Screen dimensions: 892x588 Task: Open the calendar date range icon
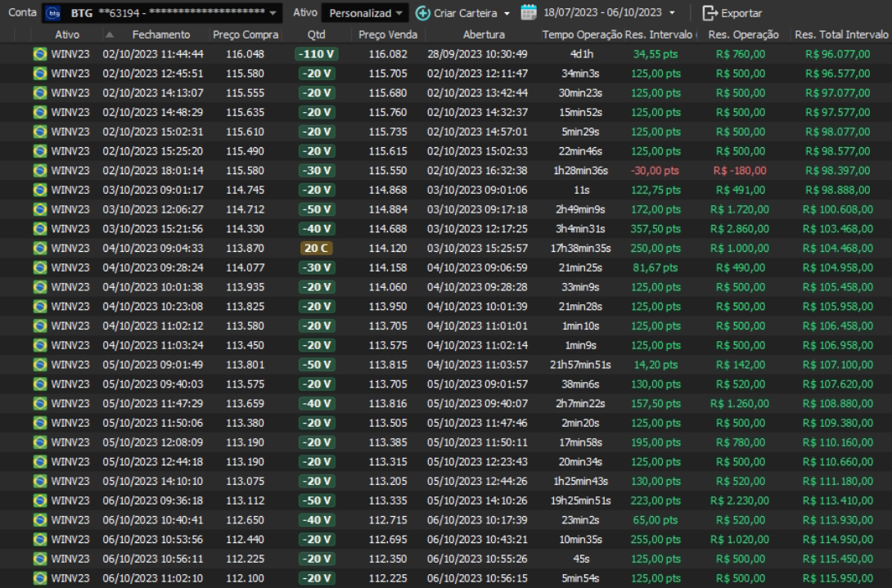[x=529, y=13]
